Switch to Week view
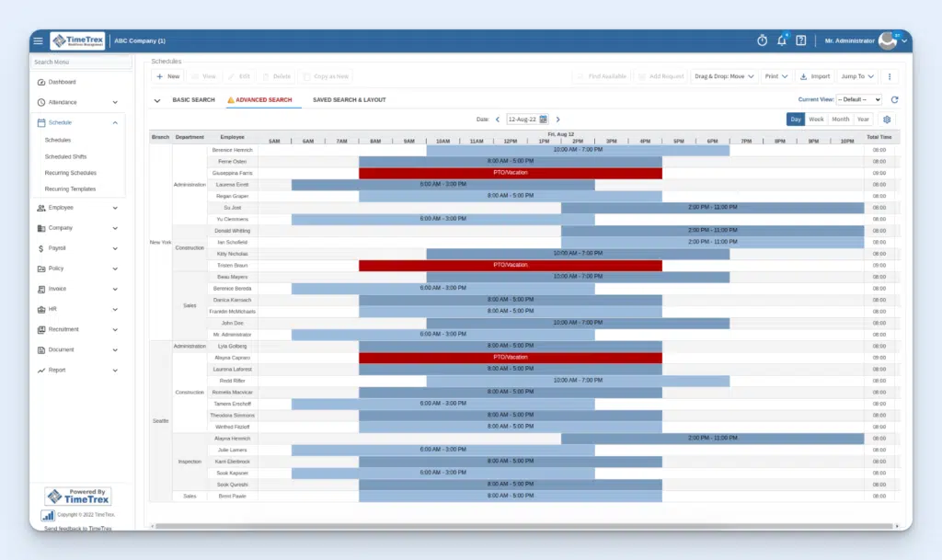 tap(817, 119)
